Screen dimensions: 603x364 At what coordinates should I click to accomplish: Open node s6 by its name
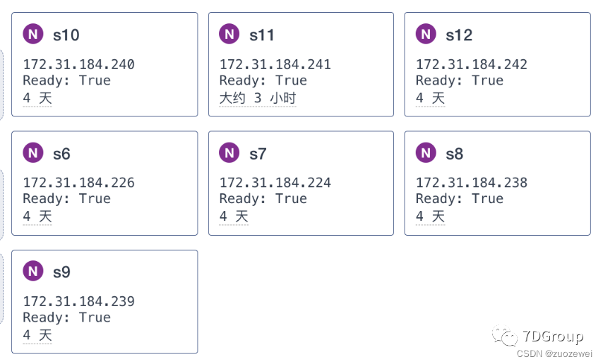point(61,153)
